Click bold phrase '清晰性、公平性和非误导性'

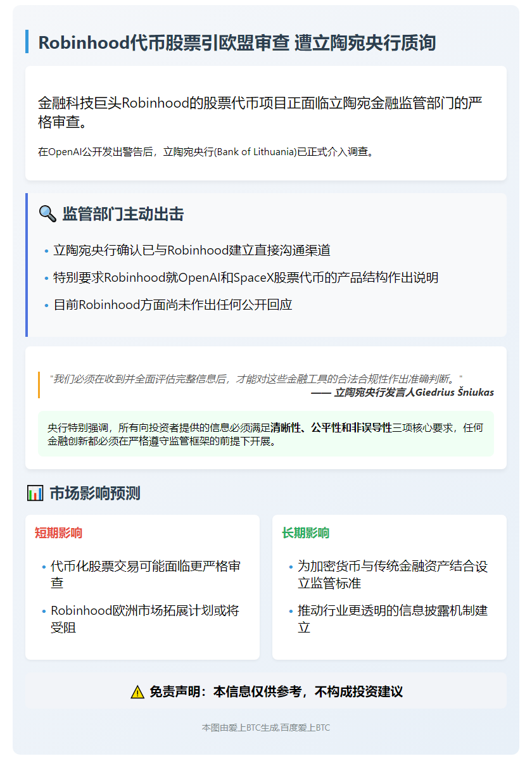331,428
